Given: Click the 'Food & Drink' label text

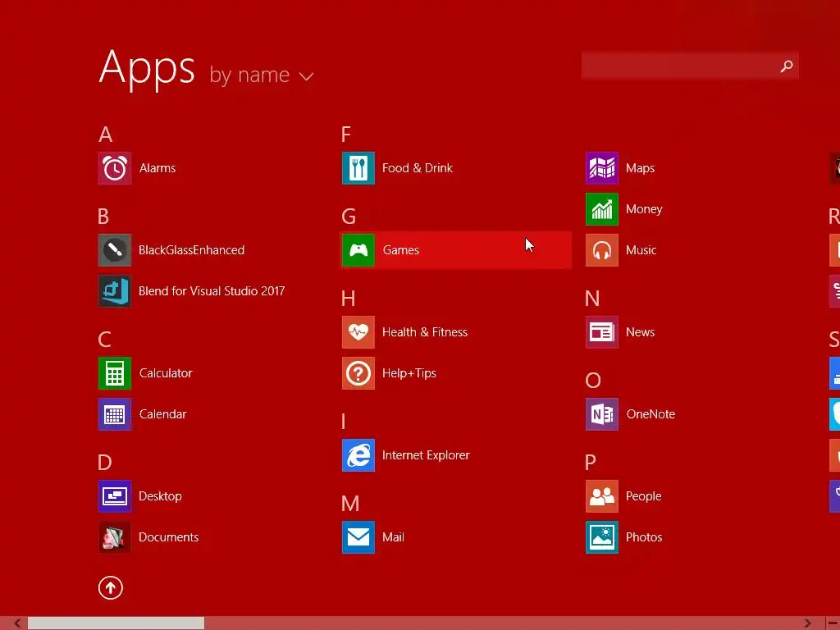Looking at the screenshot, I should click(418, 168).
